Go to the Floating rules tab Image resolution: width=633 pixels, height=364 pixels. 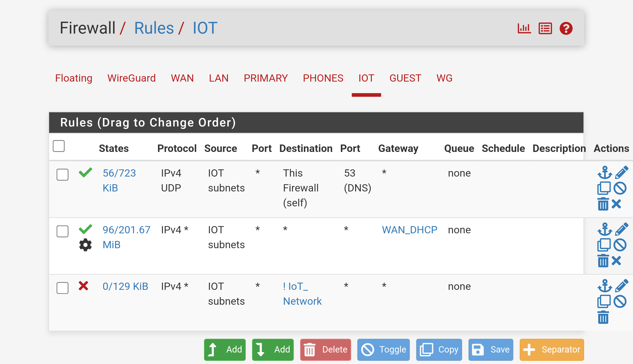tap(74, 78)
